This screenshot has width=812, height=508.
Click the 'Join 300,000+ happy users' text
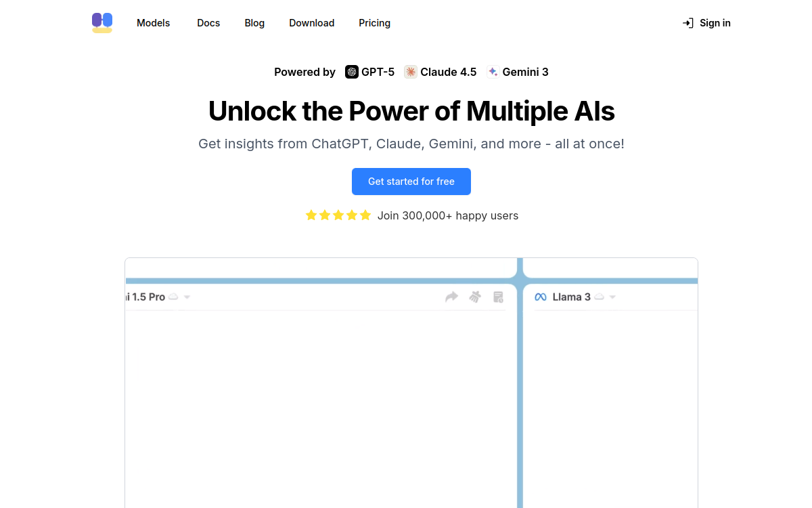tap(448, 215)
